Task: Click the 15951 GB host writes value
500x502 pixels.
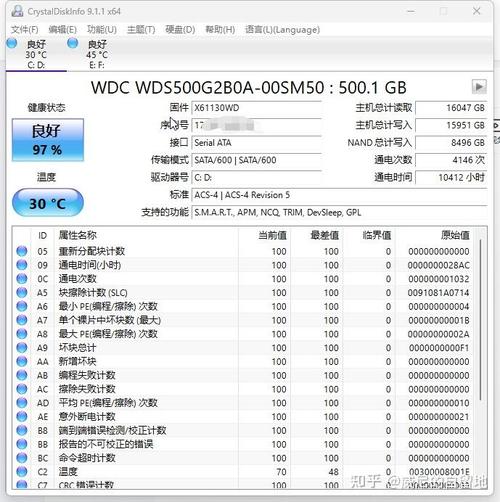Action: pyautogui.click(x=451, y=125)
